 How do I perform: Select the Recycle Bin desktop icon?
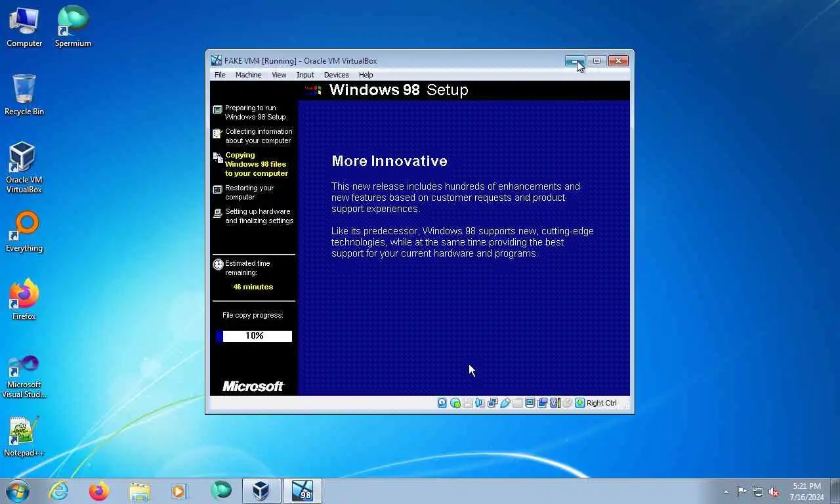[24, 95]
